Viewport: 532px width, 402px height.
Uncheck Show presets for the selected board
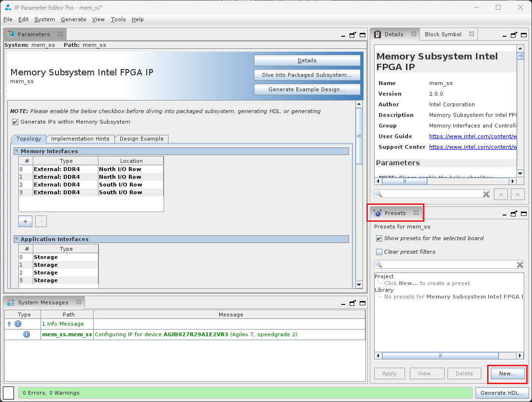click(379, 238)
